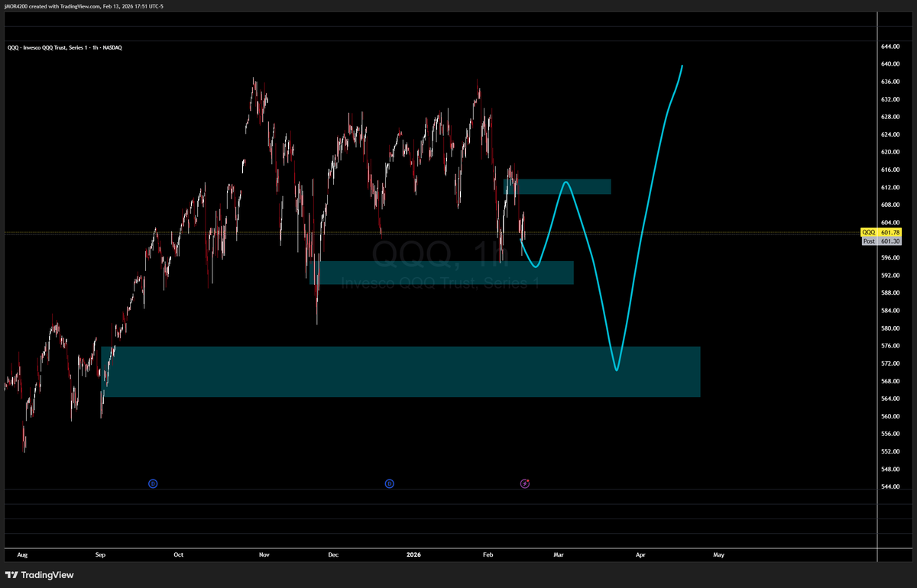Click the 572.00 price scale label
This screenshot has width=917, height=588.
891,363
